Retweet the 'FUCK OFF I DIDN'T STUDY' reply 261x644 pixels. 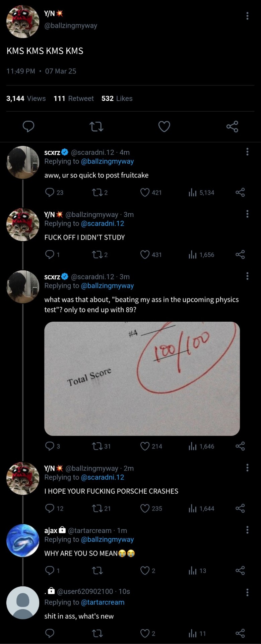(x=97, y=255)
